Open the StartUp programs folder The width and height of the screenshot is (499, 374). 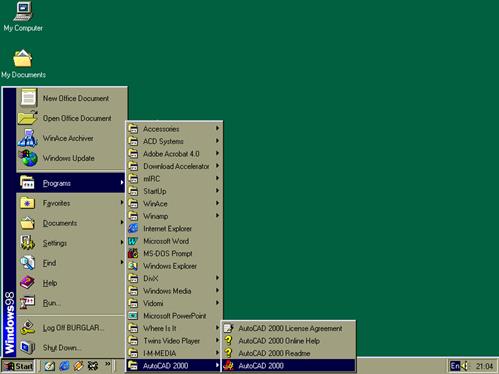[x=174, y=191]
